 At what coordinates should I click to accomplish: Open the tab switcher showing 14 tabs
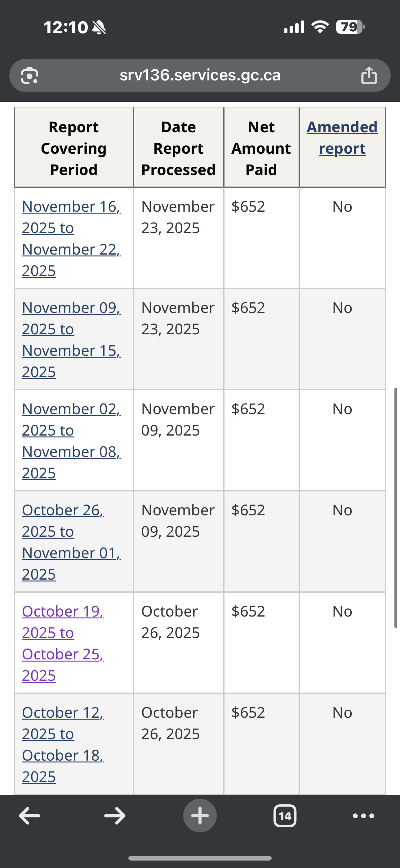coord(285,816)
